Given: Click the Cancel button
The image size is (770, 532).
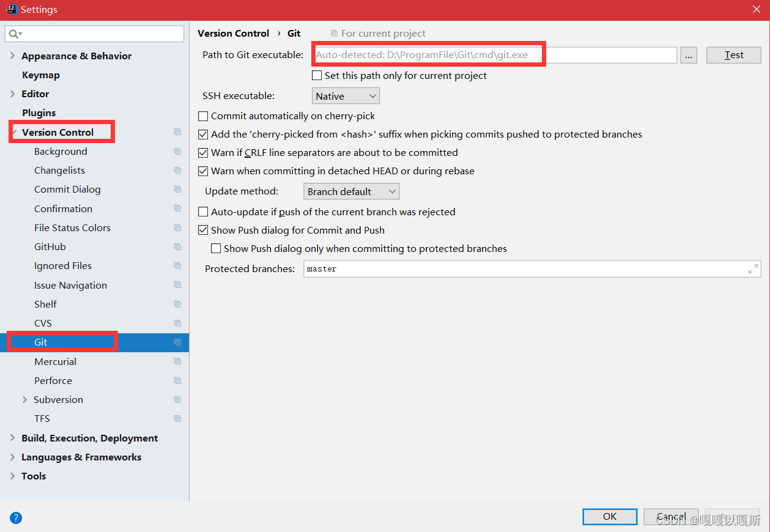Looking at the screenshot, I should (x=672, y=517).
